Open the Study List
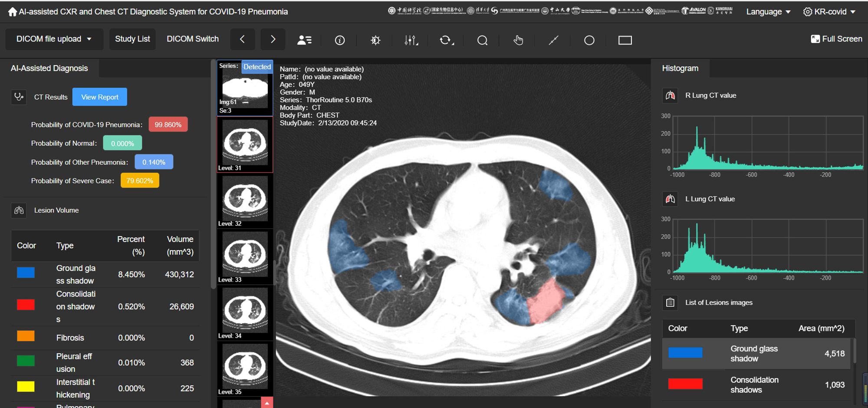The height and width of the screenshot is (408, 868). click(x=132, y=39)
